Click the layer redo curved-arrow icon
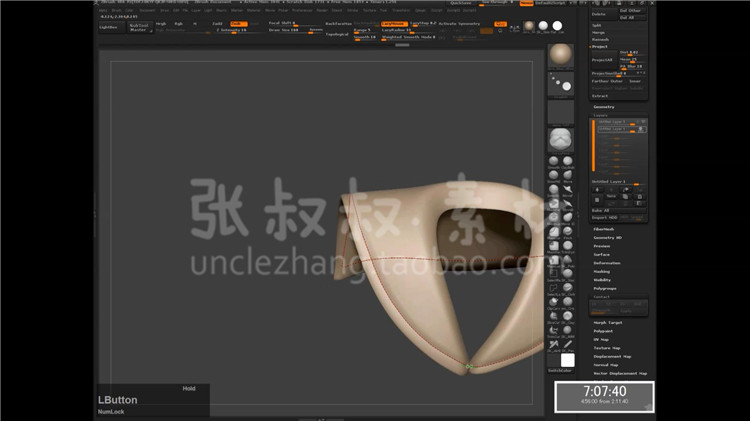This screenshot has height=421, width=750. pos(625,189)
